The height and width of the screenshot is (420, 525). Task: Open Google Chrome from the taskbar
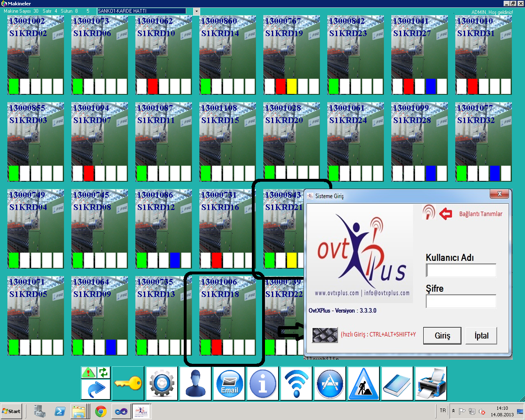(100, 411)
